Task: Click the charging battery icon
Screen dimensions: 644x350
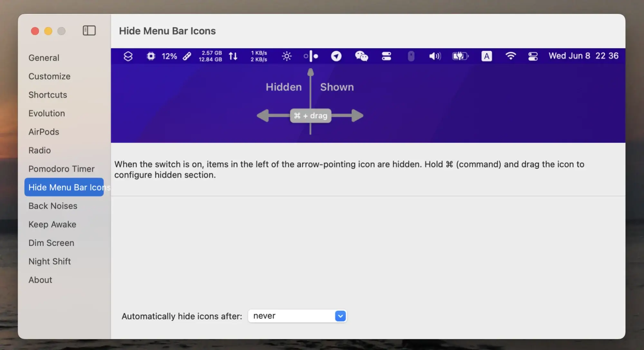Action: [x=460, y=56]
